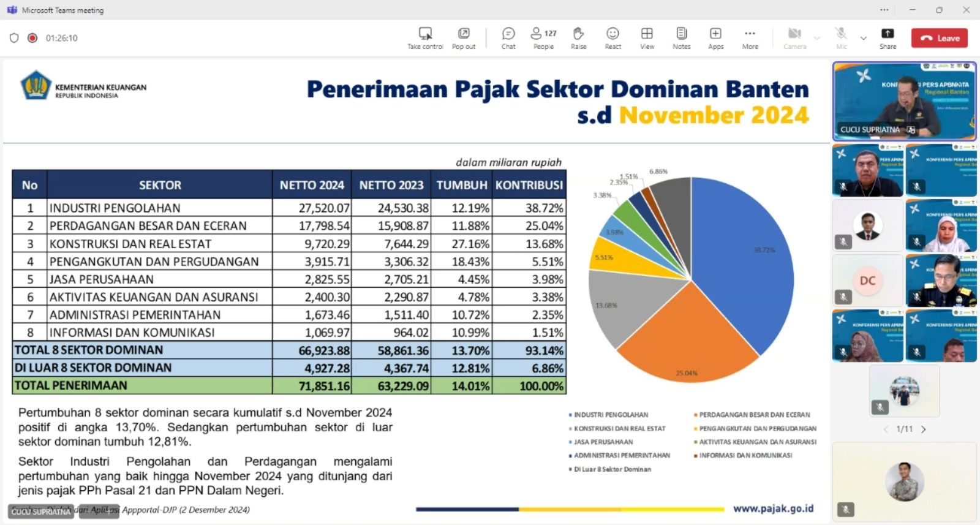Click Take control icon

(425, 33)
